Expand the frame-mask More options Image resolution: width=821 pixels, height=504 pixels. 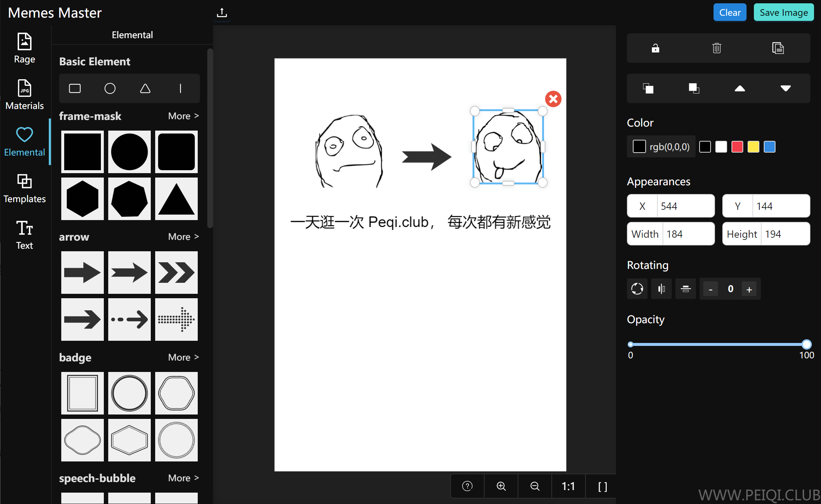[183, 116]
